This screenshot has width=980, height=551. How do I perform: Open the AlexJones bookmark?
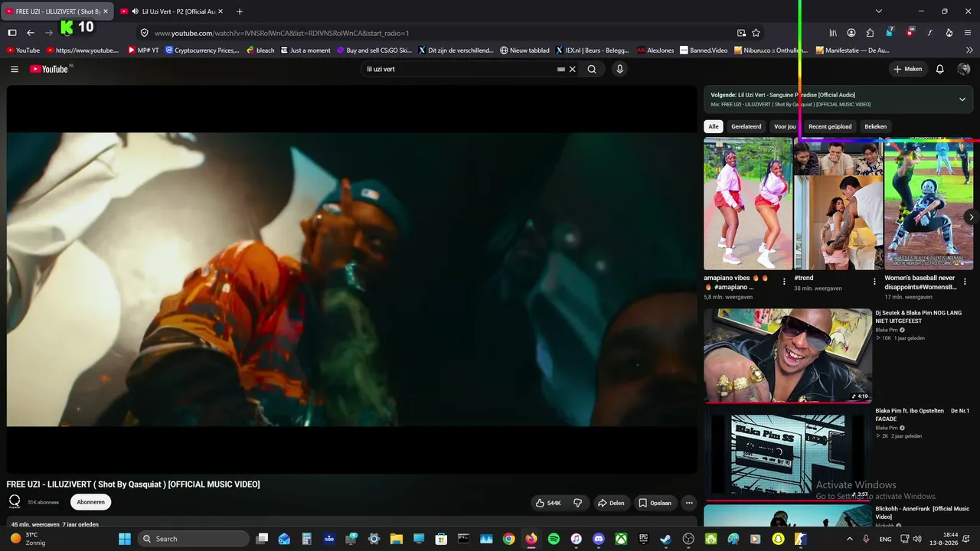click(x=656, y=51)
